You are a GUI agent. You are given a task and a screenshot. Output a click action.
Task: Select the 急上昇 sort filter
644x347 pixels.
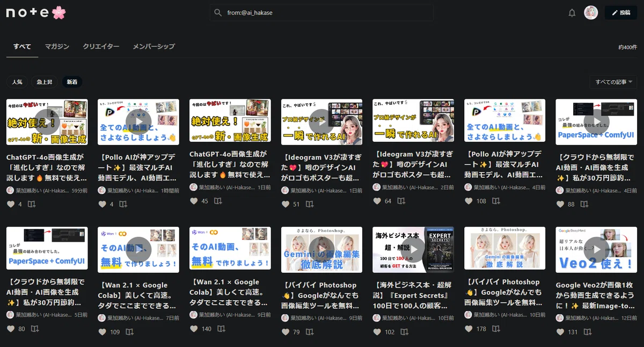[x=45, y=82]
